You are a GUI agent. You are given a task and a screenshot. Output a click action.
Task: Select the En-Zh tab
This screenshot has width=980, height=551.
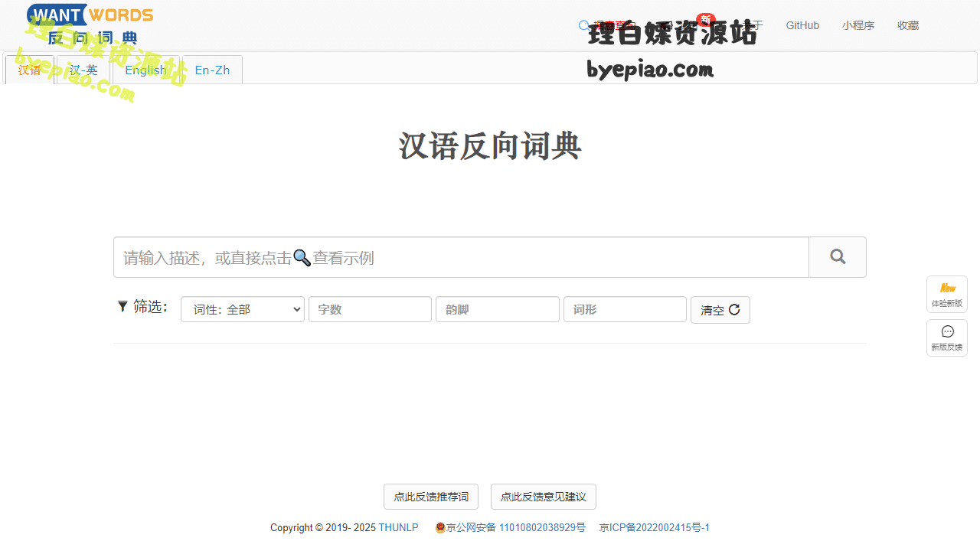coord(212,70)
